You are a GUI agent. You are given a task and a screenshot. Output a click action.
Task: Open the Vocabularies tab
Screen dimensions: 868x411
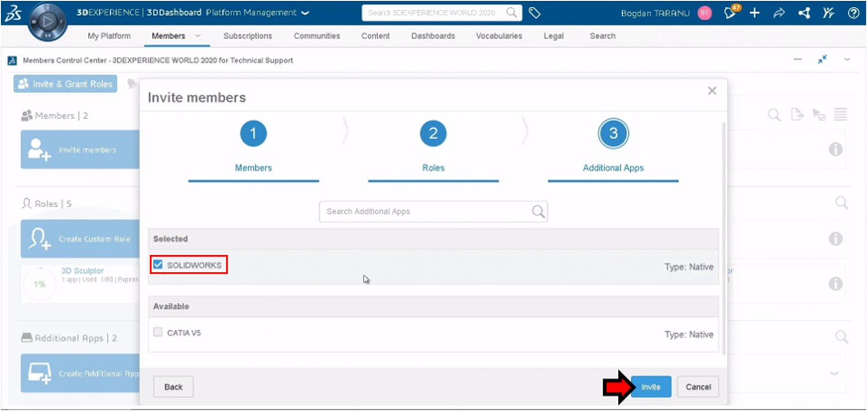499,36
